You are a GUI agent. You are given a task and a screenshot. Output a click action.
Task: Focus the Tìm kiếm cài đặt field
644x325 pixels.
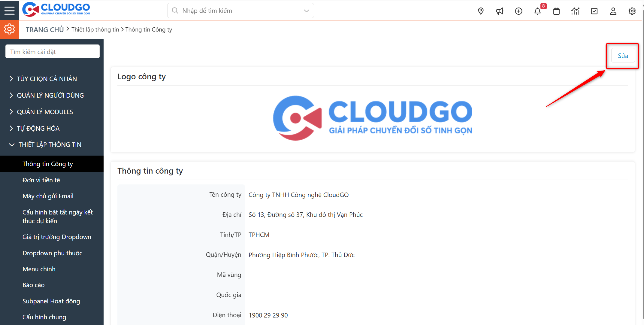pos(53,52)
